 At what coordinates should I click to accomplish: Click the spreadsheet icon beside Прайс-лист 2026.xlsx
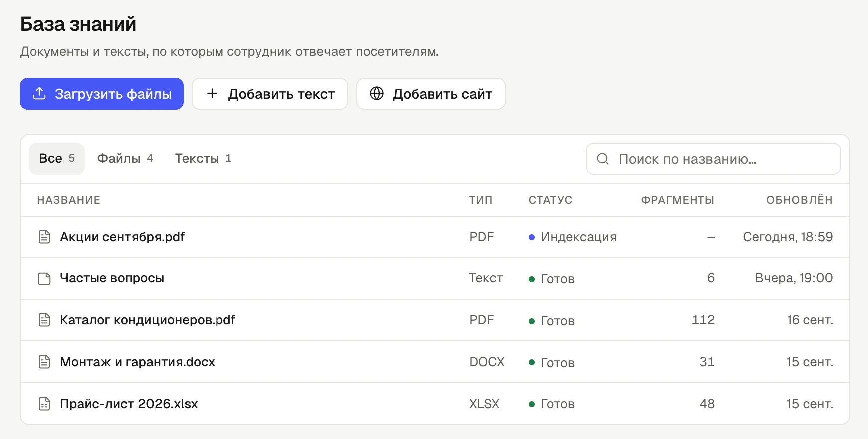tap(44, 404)
